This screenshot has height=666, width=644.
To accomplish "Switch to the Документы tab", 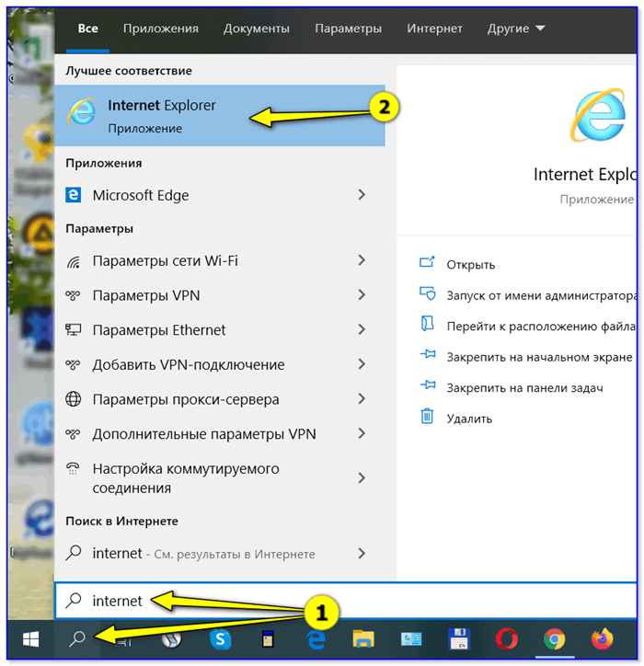I will point(257,29).
